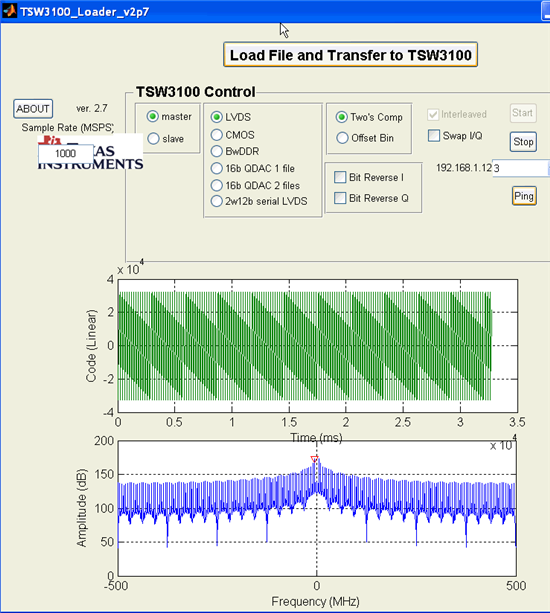This screenshot has height=613, width=550.
Task: Click the MATLAB icon in title bar
Action: pyautogui.click(x=9, y=11)
